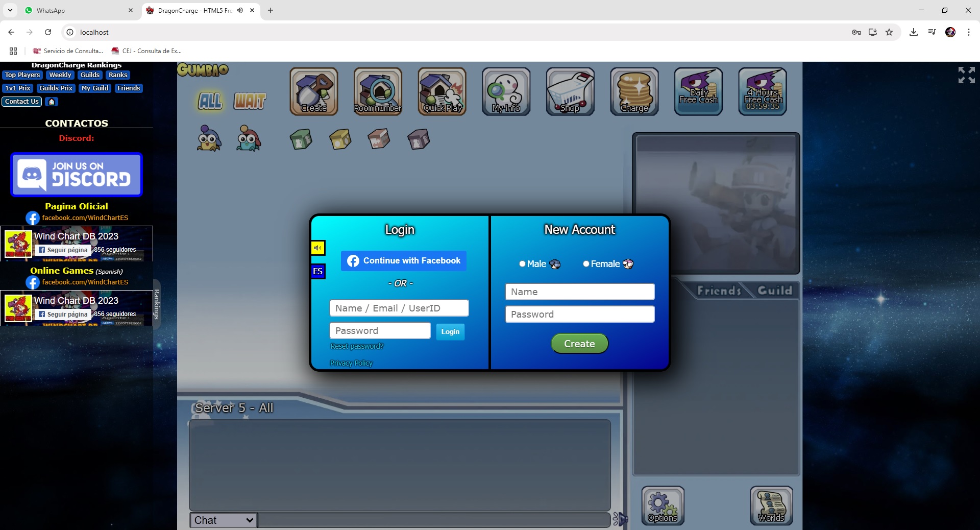
Task: Open the Create room icon
Action: (x=313, y=92)
